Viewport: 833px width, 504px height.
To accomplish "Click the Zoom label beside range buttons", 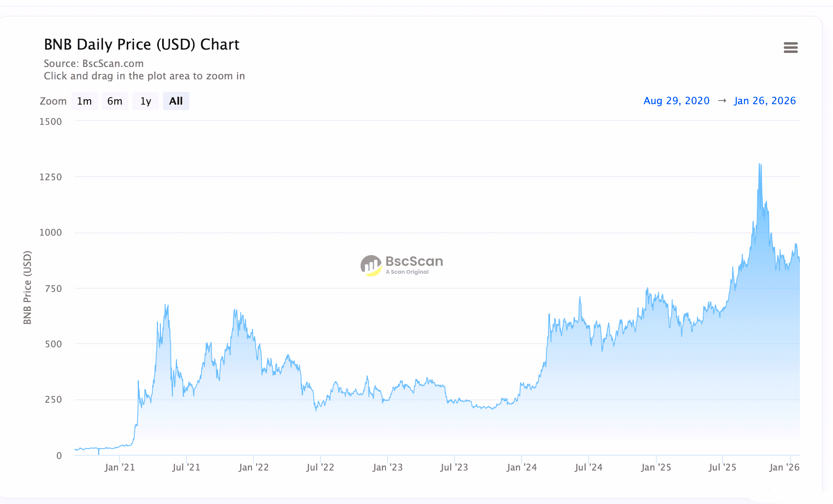I will point(53,101).
